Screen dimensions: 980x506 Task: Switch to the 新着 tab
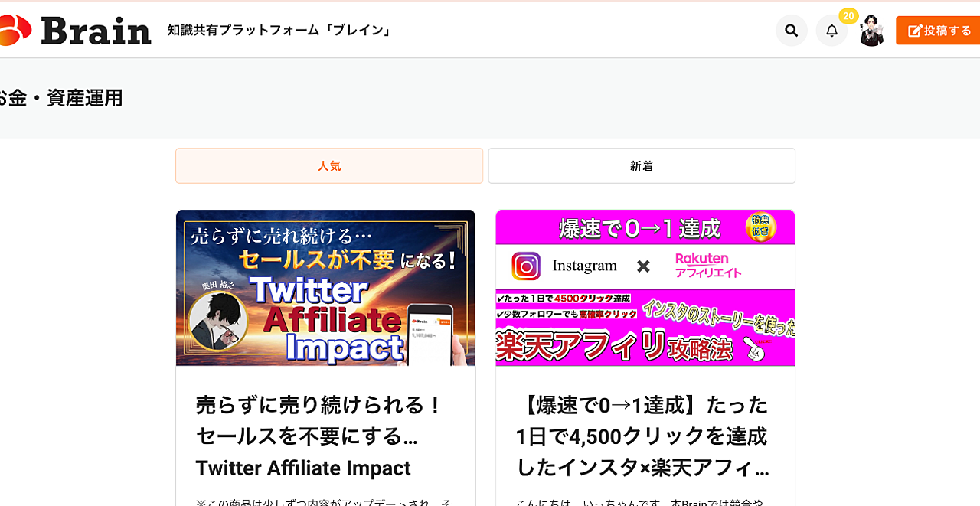coord(642,165)
